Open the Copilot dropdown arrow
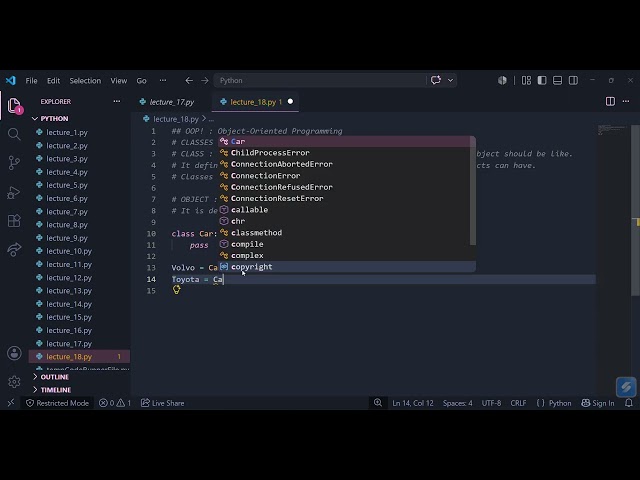 [x=451, y=80]
